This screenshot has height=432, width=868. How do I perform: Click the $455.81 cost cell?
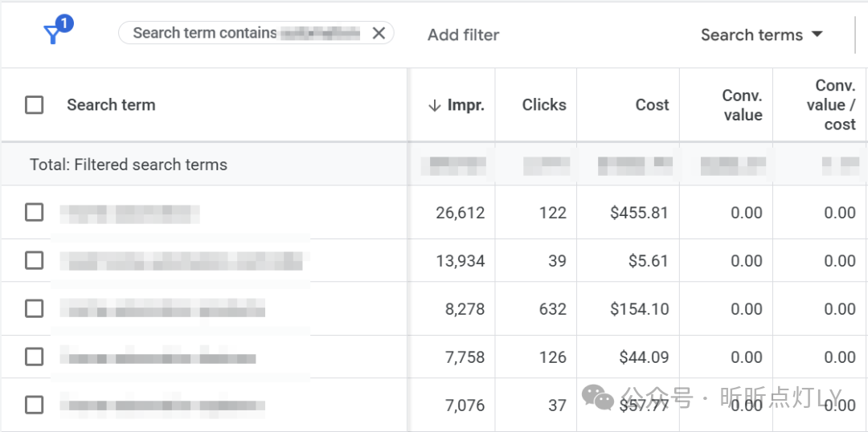pyautogui.click(x=638, y=213)
